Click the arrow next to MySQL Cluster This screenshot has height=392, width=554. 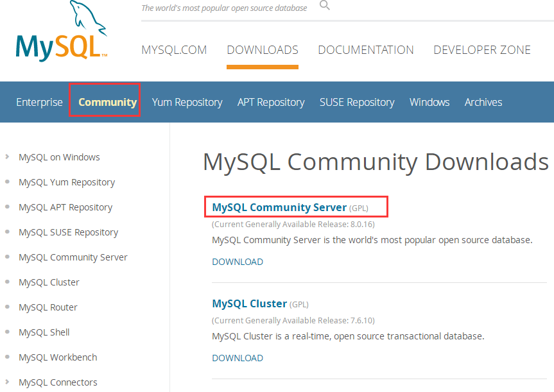[x=8, y=282]
